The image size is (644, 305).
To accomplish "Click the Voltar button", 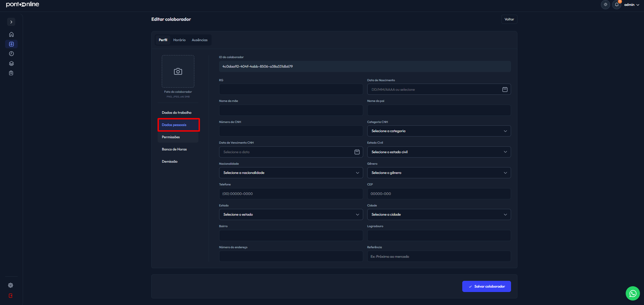I will click(x=509, y=19).
